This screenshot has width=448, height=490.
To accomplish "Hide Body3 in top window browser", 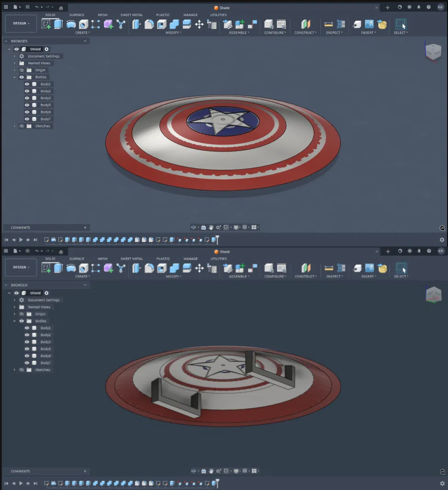I will (x=27, y=98).
